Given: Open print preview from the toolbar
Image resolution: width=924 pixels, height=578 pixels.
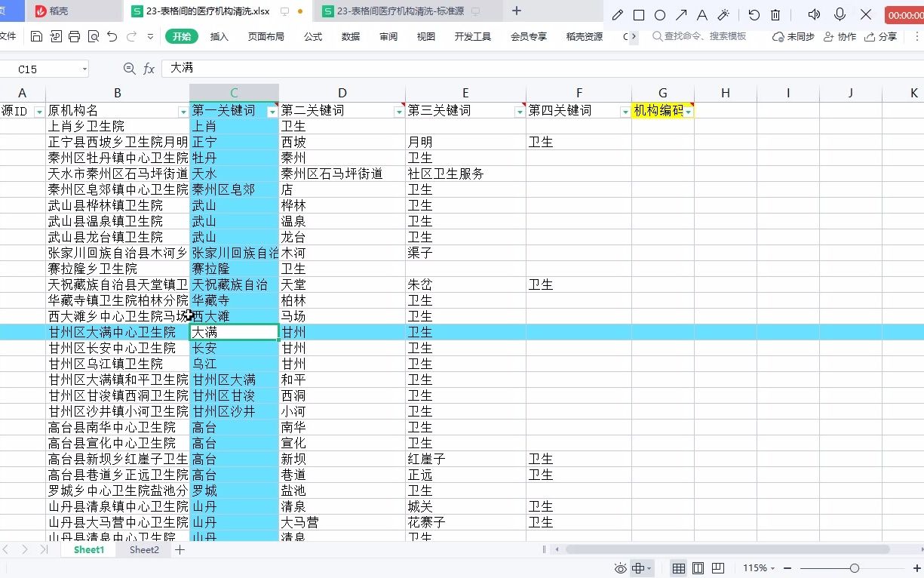Looking at the screenshot, I should coord(94,35).
